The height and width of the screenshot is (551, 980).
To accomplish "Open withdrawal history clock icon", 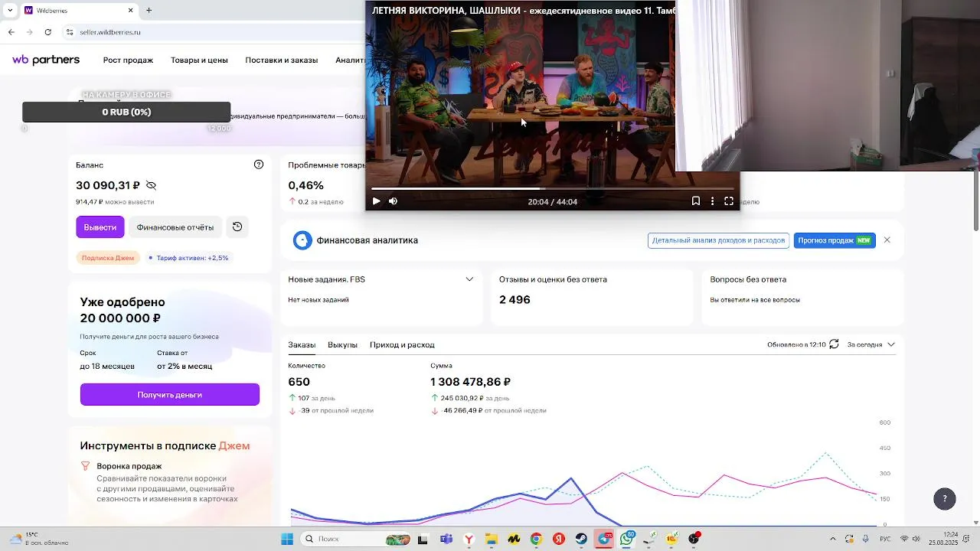I will tap(237, 227).
